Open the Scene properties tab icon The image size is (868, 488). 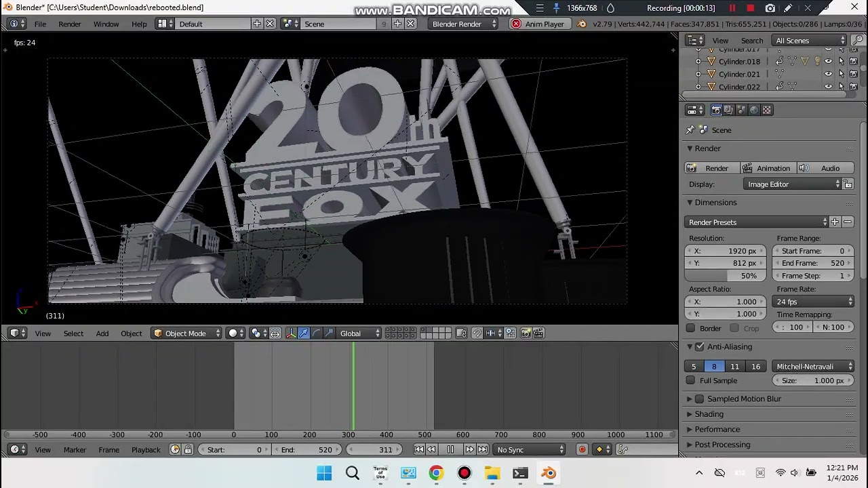741,110
